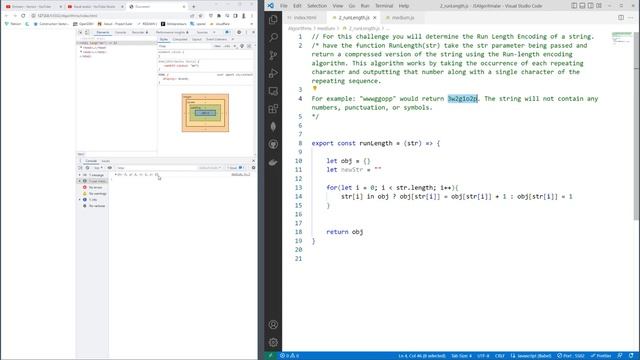Go back in the browser
Image resolution: width=640 pixels, height=360 pixels.
pyautogui.click(x=6, y=16)
